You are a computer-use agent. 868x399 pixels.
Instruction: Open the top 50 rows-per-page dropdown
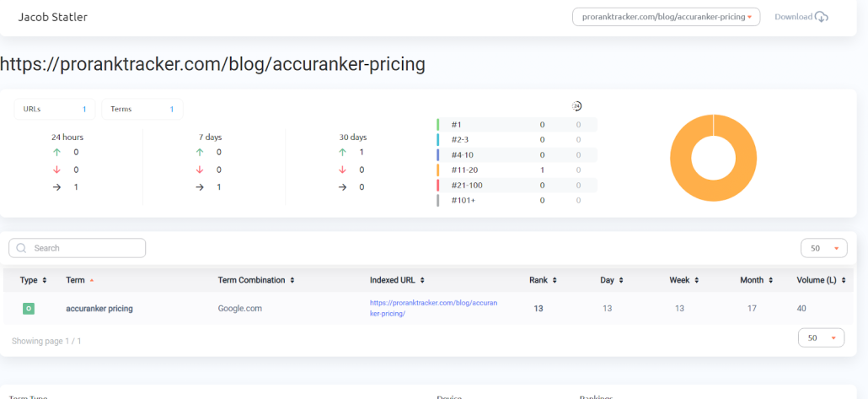(x=823, y=248)
